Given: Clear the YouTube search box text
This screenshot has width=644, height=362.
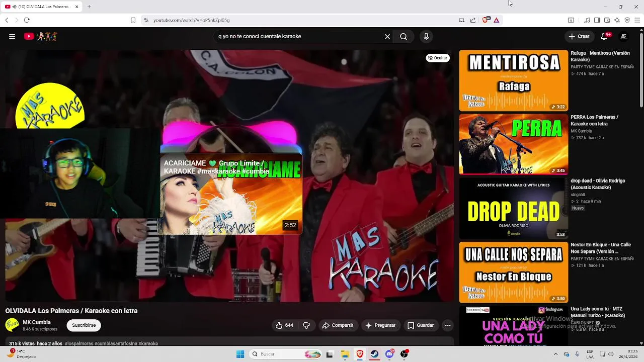Looking at the screenshot, I should tap(387, 36).
